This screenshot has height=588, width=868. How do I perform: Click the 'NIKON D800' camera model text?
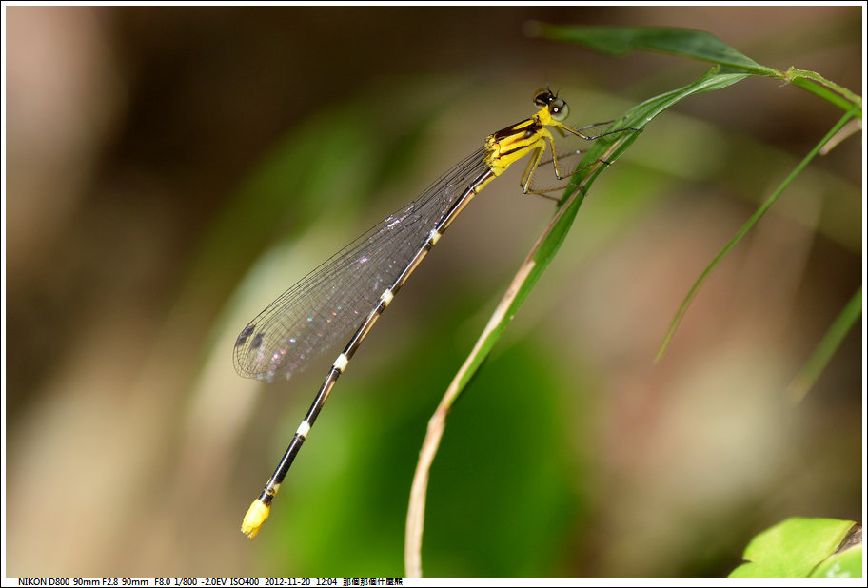pos(44,582)
